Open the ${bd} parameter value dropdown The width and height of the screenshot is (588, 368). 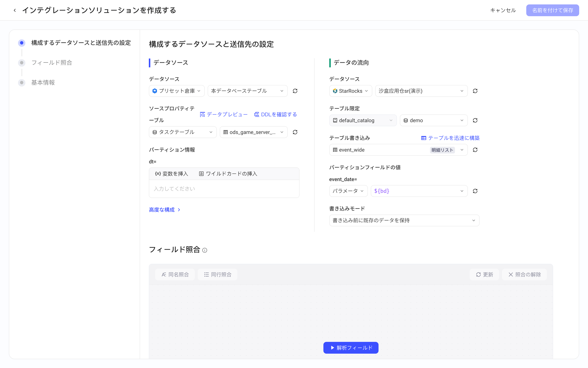tap(419, 191)
